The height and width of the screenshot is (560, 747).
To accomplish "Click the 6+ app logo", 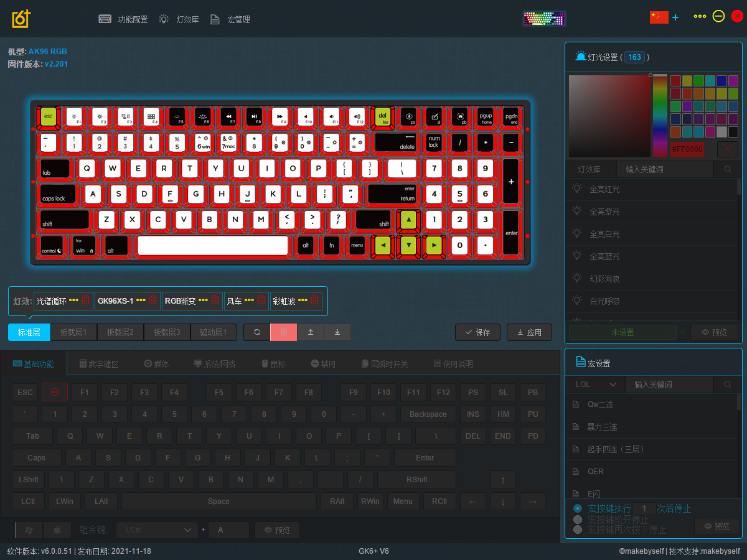I will (21, 19).
